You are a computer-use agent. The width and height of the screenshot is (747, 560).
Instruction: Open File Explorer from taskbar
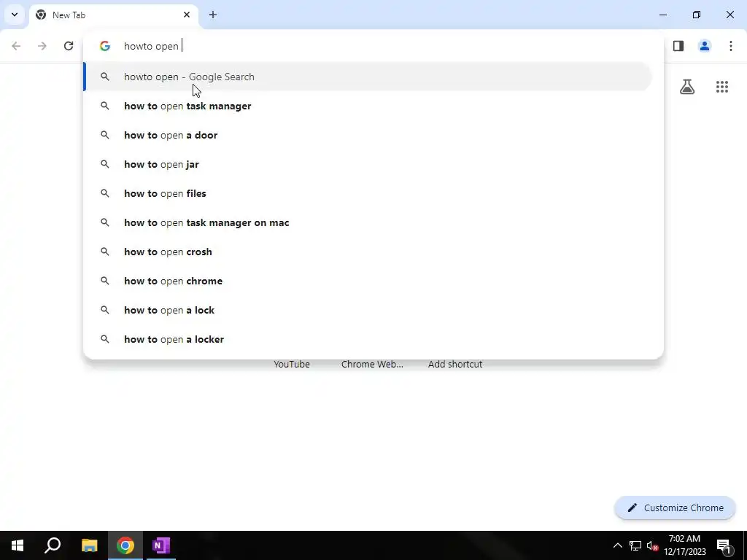tap(89, 545)
